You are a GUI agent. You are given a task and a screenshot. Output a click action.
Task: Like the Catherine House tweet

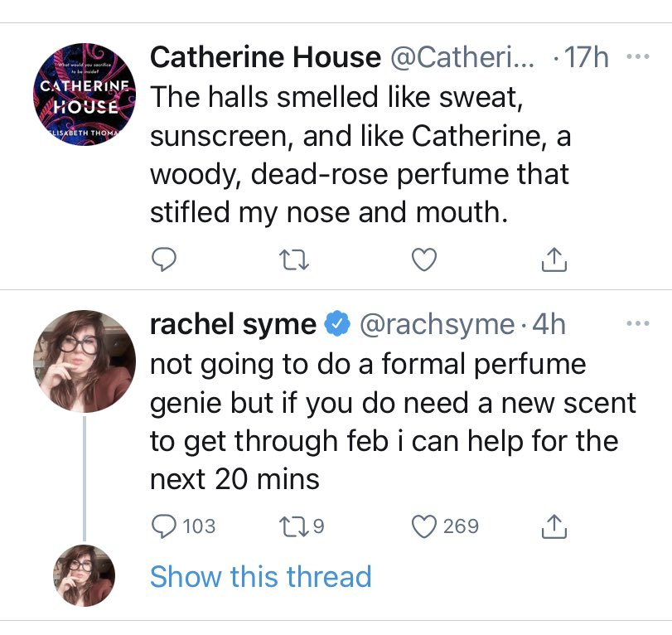pyautogui.click(x=424, y=261)
